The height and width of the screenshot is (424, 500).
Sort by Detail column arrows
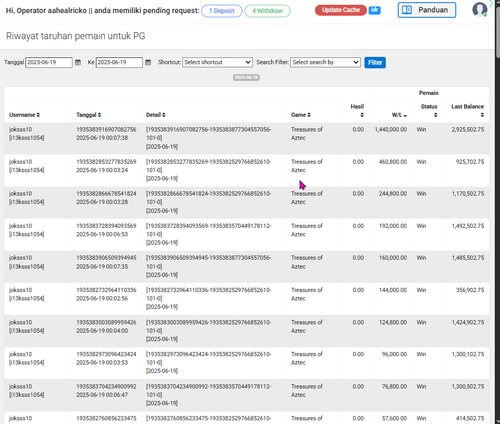click(164, 115)
